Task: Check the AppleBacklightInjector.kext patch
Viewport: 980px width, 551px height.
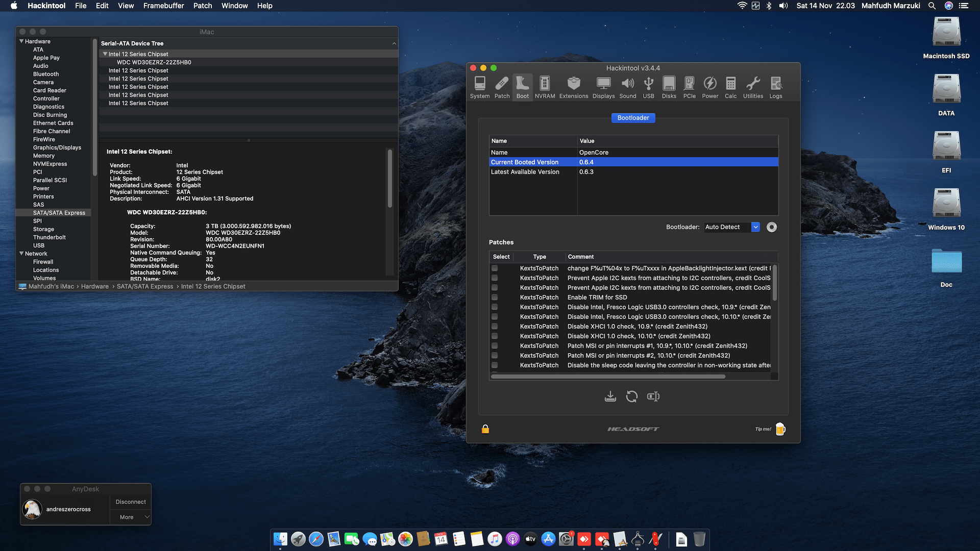Action: (x=494, y=268)
